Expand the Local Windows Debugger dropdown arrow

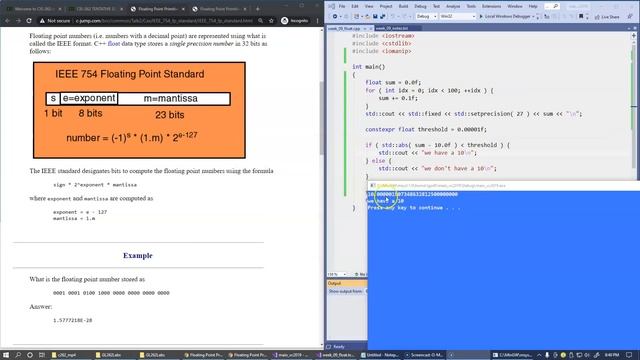pyautogui.click(x=533, y=16)
